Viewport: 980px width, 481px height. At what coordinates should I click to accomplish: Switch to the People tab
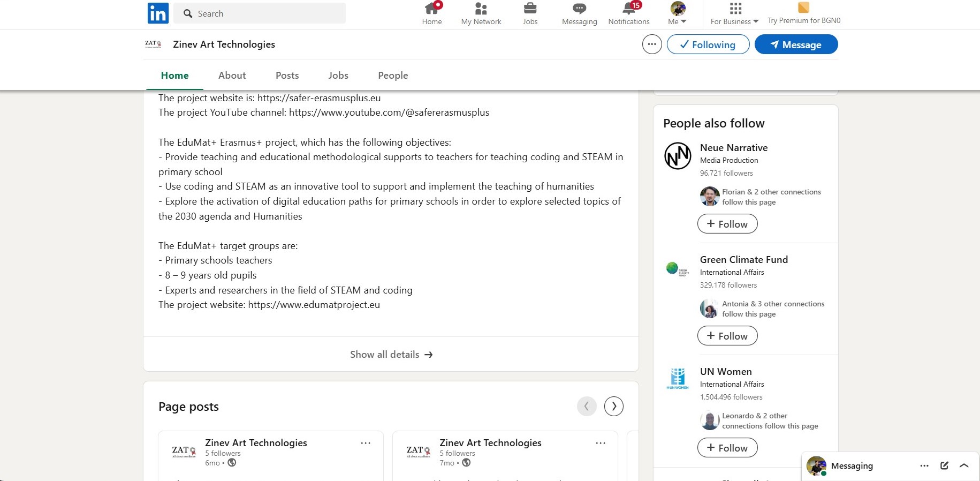point(393,76)
